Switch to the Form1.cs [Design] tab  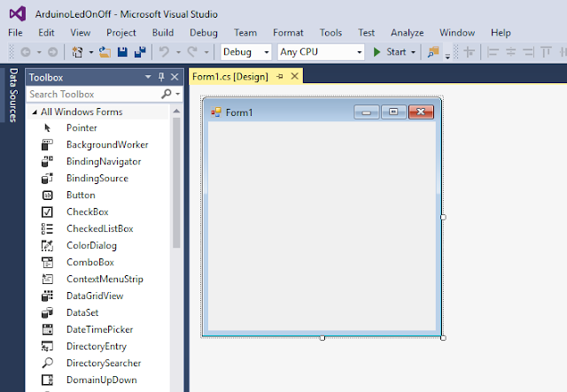(x=230, y=77)
